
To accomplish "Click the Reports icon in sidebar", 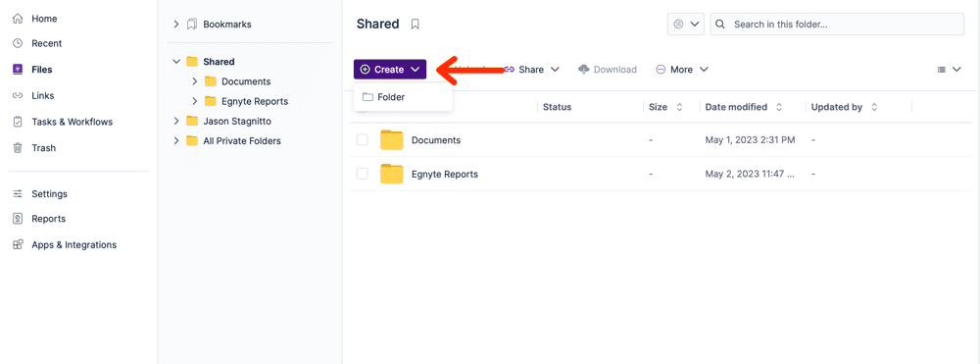I will (x=18, y=219).
